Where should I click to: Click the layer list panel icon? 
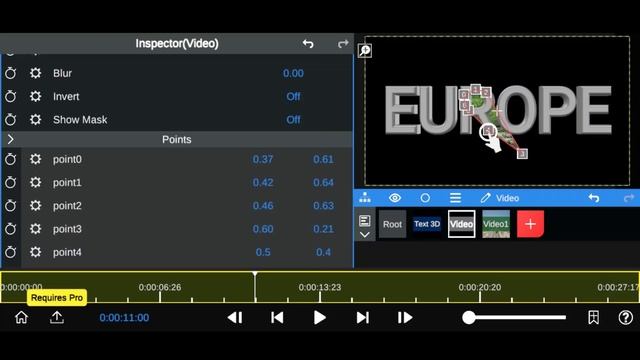[364, 221]
